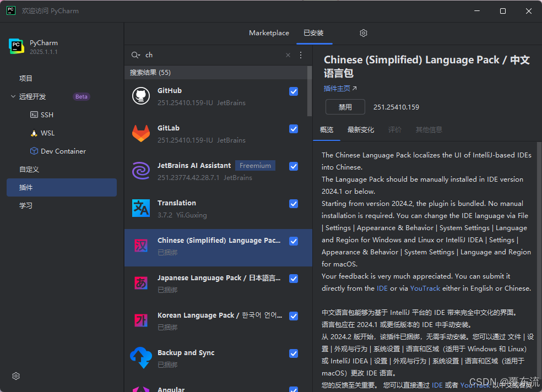Click into the plugin search field
The image size is (542, 392).
coord(214,55)
